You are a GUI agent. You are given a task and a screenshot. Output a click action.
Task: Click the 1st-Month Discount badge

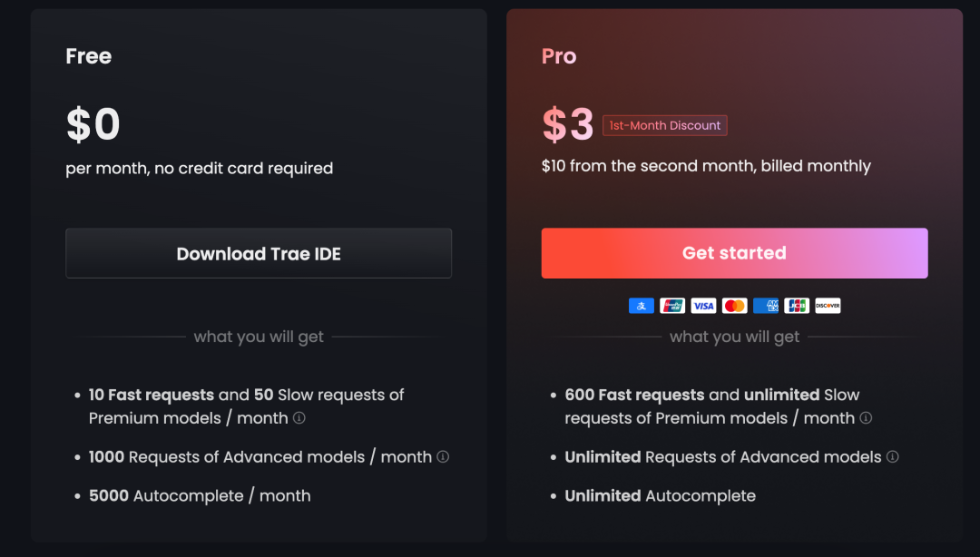[665, 125]
